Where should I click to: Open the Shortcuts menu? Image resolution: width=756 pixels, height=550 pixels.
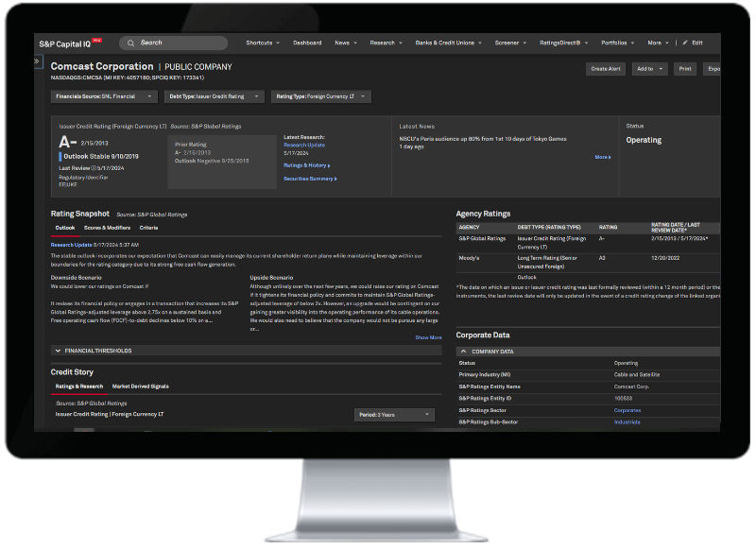coord(263,43)
